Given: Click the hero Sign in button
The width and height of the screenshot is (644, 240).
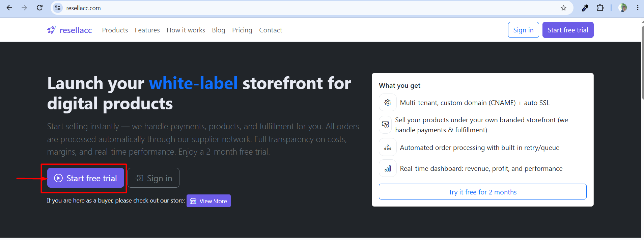Looking at the screenshot, I should tap(153, 178).
